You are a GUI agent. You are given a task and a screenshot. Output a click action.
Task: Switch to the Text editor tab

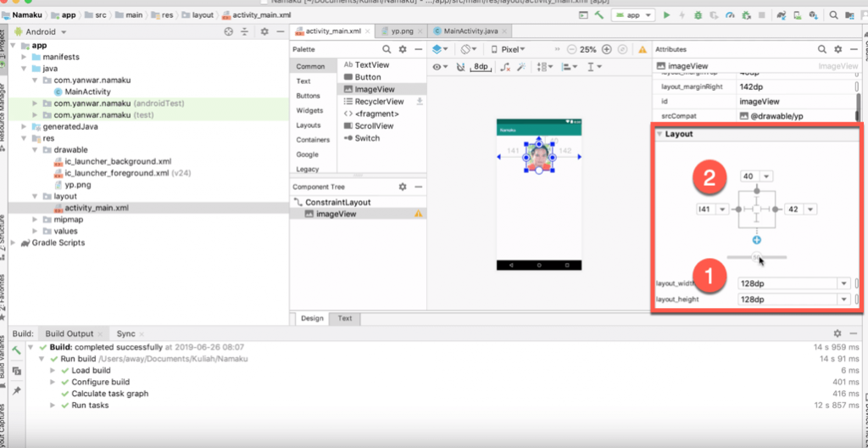[x=345, y=318]
